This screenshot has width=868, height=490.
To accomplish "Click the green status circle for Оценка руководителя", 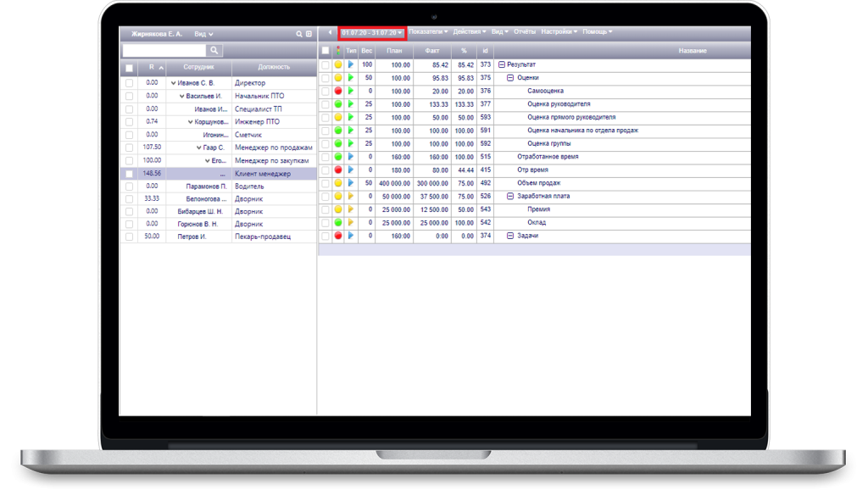I will 338,104.
